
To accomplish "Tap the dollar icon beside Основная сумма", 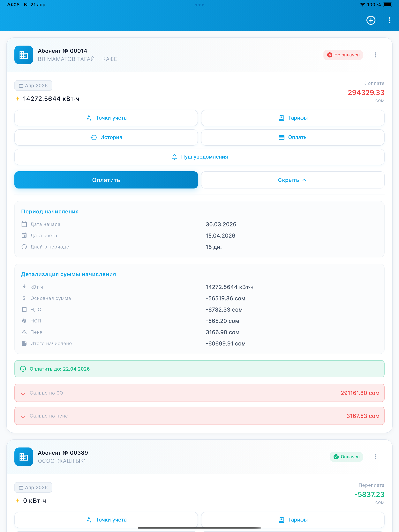I will click(24, 298).
